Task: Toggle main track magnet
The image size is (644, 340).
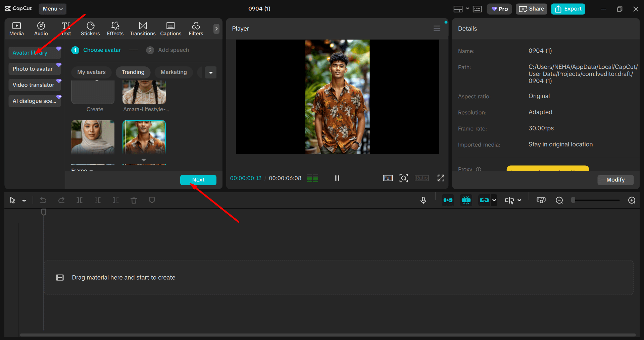Action: point(448,200)
